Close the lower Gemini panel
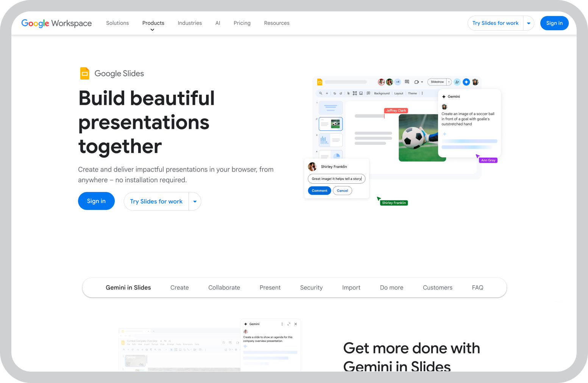 point(296,324)
